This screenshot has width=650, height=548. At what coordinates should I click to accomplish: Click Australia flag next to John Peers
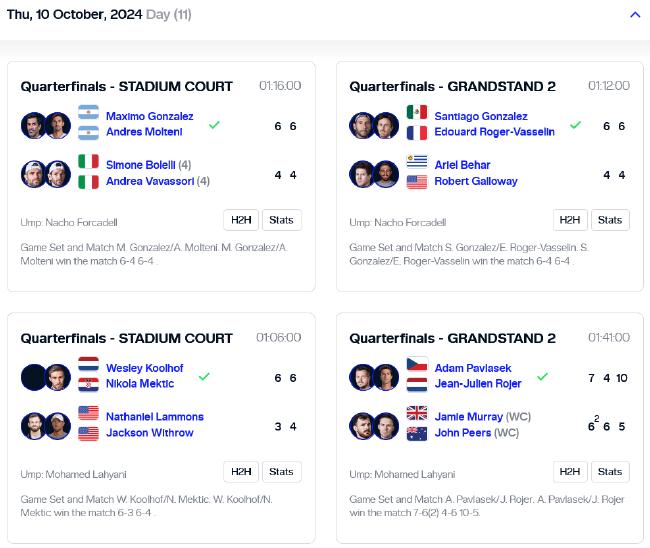[417, 434]
